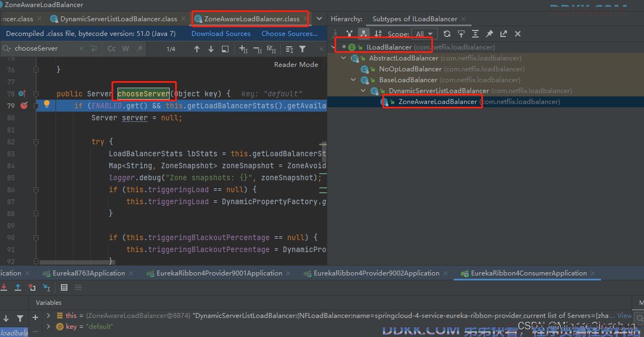
Task: Clear the chooseServer search text
Action: (x=82, y=48)
